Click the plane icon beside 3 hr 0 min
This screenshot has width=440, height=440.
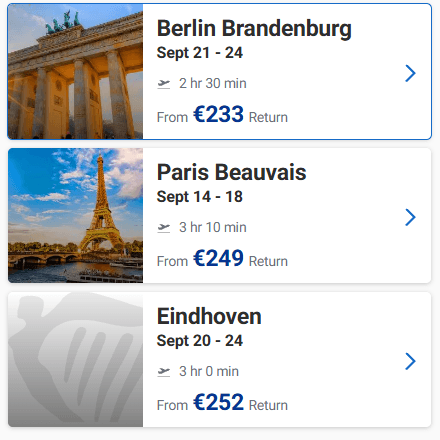coord(164,372)
